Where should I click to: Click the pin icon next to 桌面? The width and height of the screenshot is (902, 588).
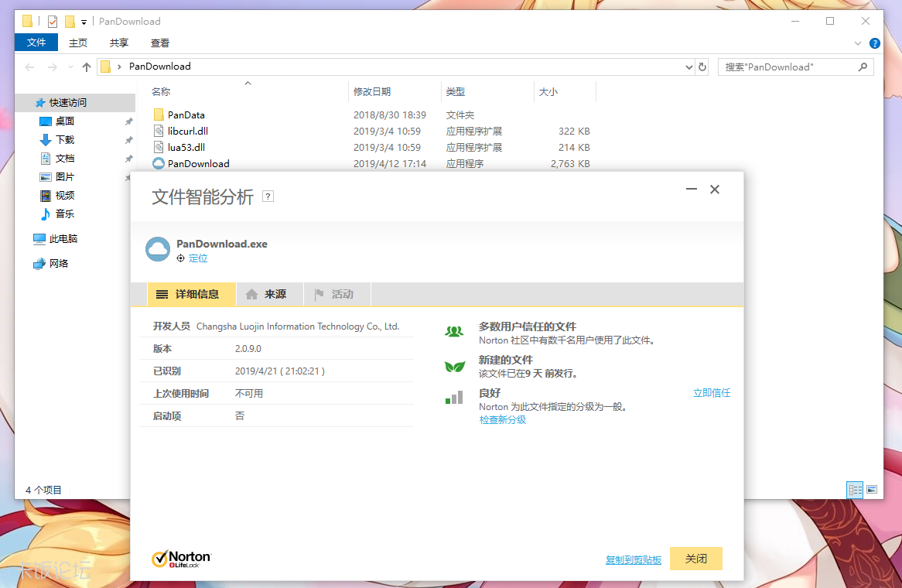129,121
